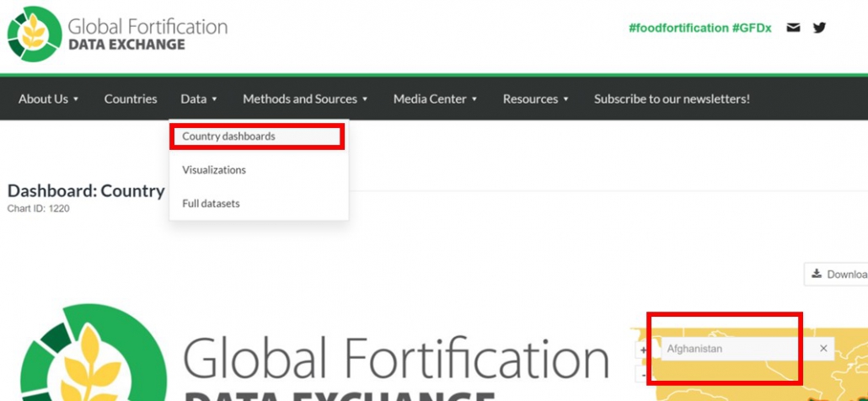
Task: Click the Dashboard: Country heading
Action: (86, 191)
